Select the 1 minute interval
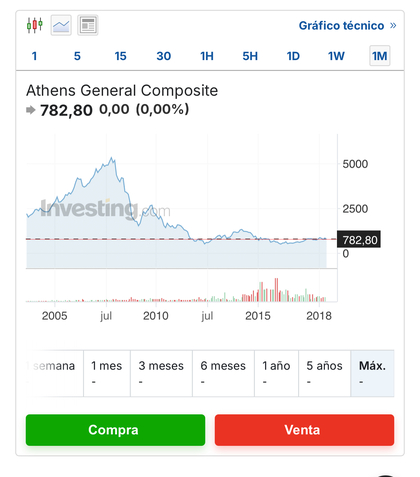The image size is (420, 477). click(34, 56)
